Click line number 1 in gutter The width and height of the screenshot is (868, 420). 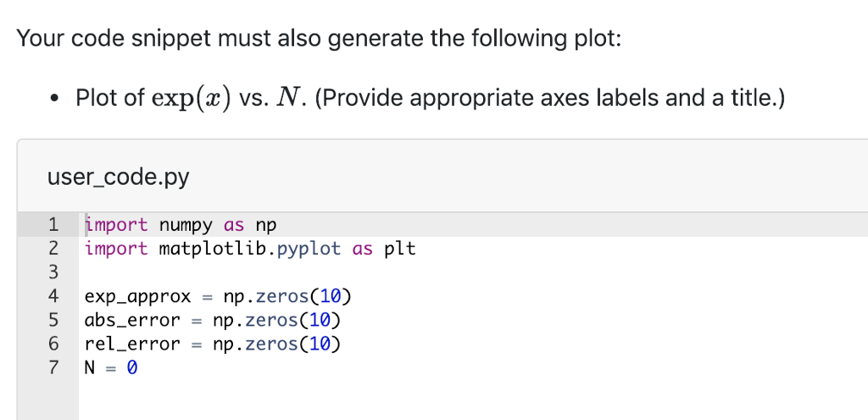click(53, 225)
